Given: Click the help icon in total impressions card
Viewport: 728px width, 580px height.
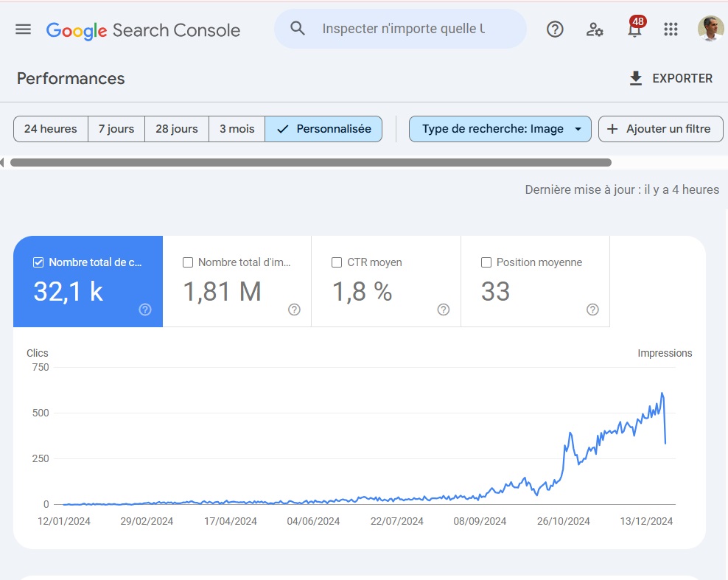Looking at the screenshot, I should click(x=294, y=310).
